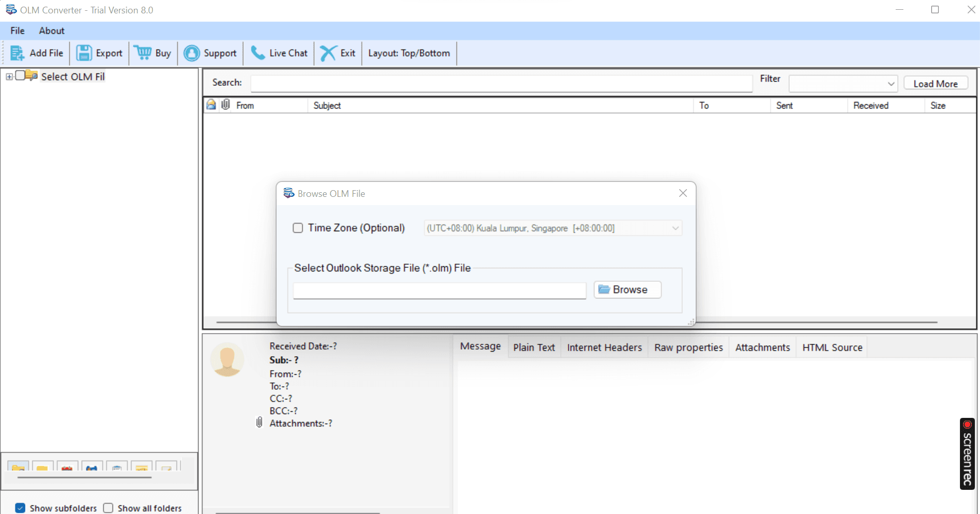Click the blue contacts icon in bottom strip
The image size is (980, 514).
click(x=92, y=466)
